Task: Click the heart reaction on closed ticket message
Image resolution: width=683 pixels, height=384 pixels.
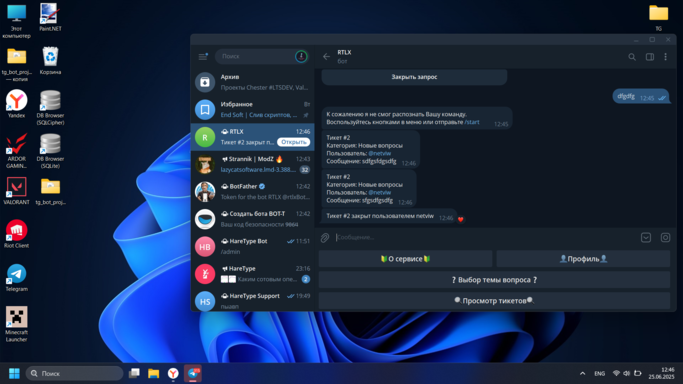Action: [460, 219]
